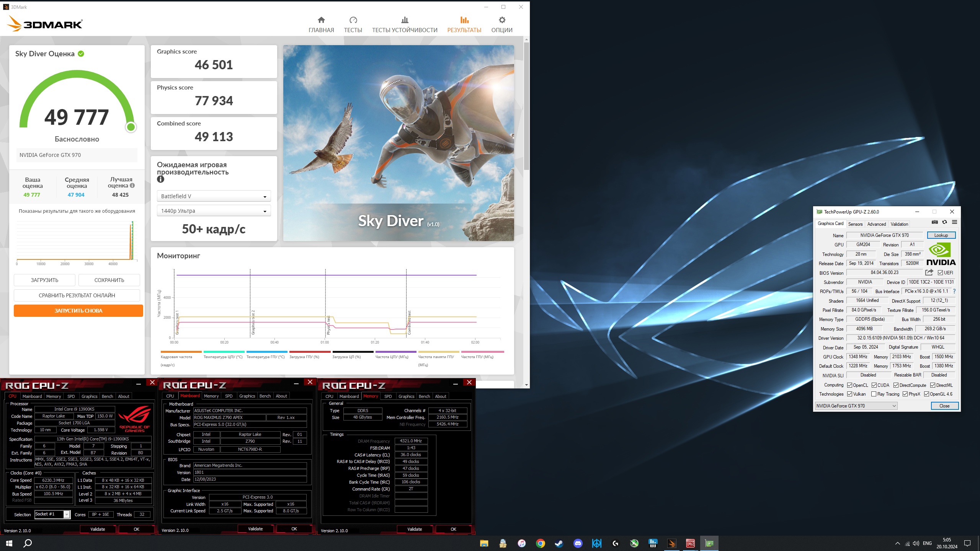Click the NVIDIA GeForce GTX 970 field under score
The width and height of the screenshot is (980, 551).
pos(77,155)
